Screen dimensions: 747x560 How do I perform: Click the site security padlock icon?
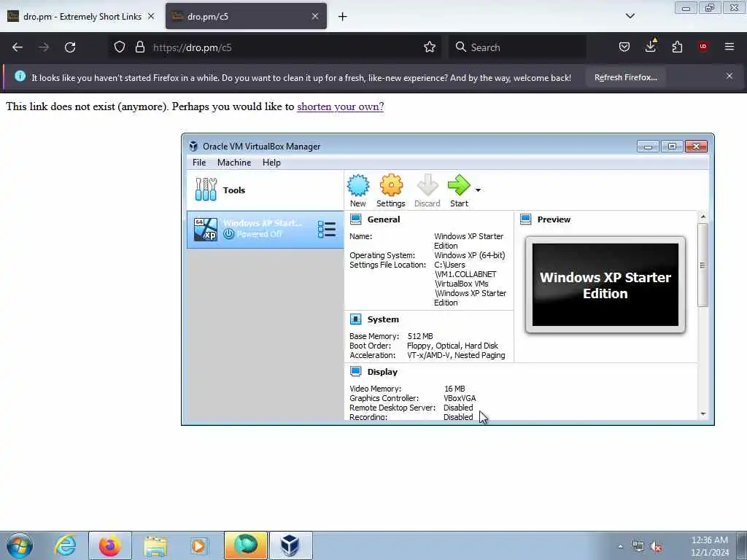tap(139, 47)
